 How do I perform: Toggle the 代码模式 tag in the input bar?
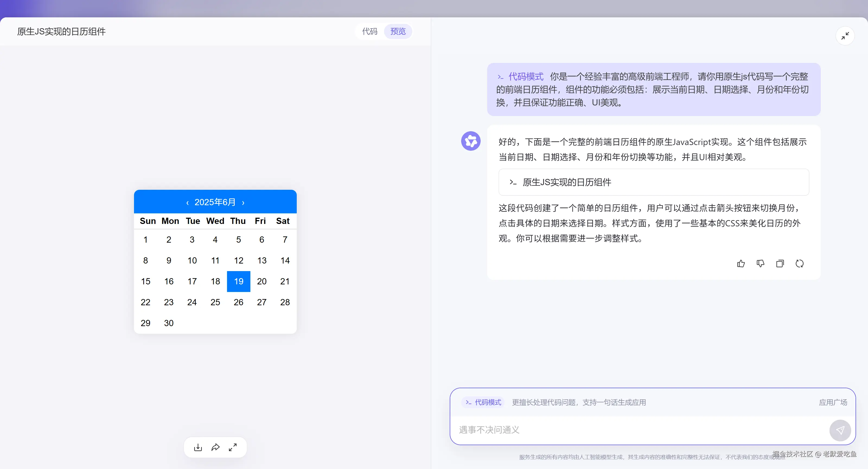click(x=483, y=402)
